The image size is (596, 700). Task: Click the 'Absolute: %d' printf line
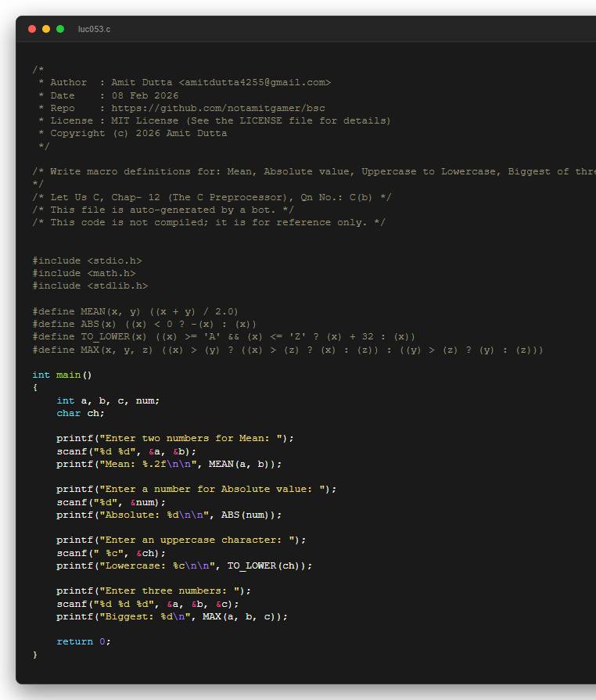pos(169,515)
